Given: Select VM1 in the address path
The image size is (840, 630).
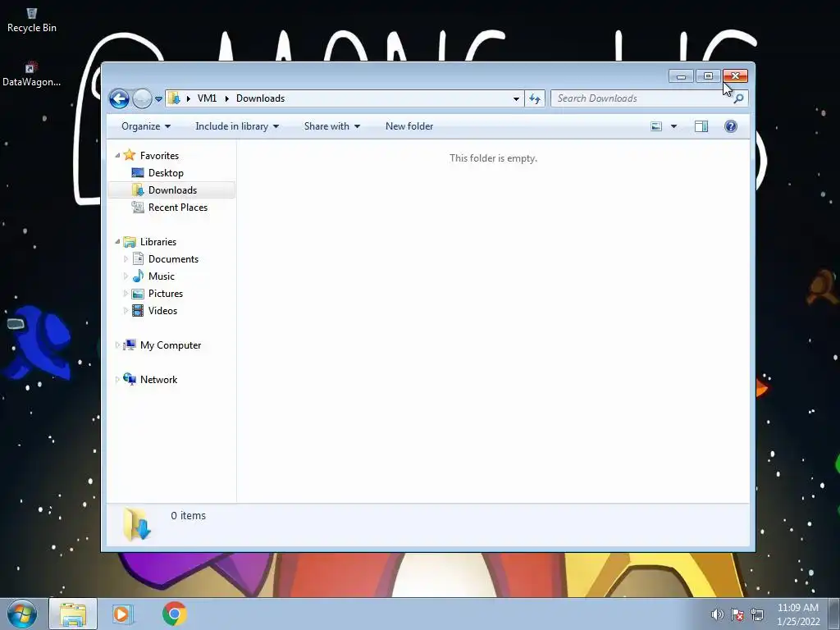Looking at the screenshot, I should pos(207,98).
